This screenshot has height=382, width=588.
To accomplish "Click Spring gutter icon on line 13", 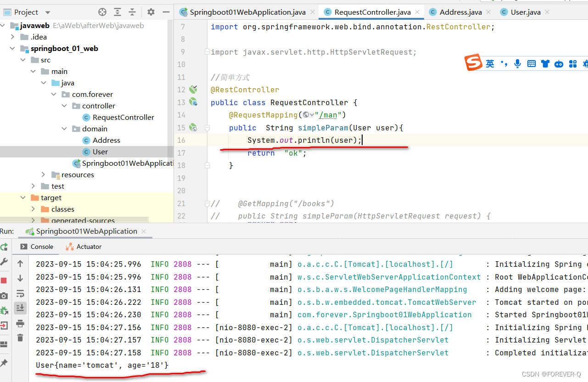I will point(193,102).
